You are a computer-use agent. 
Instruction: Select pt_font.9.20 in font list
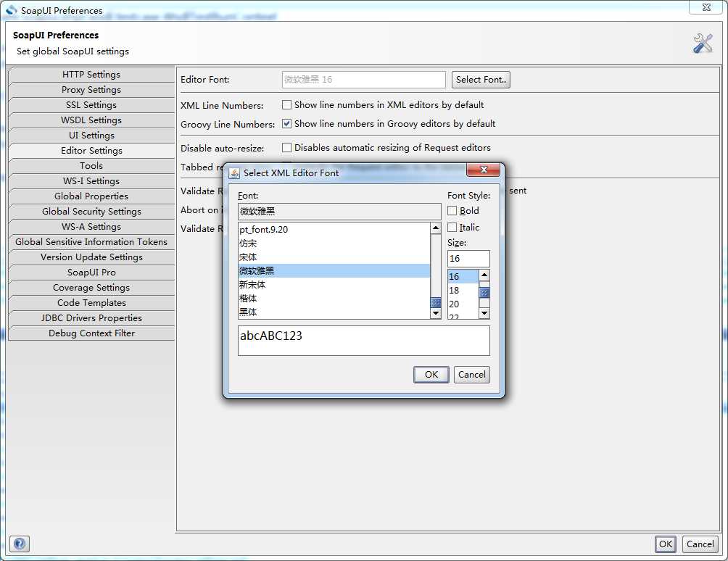[x=334, y=229]
